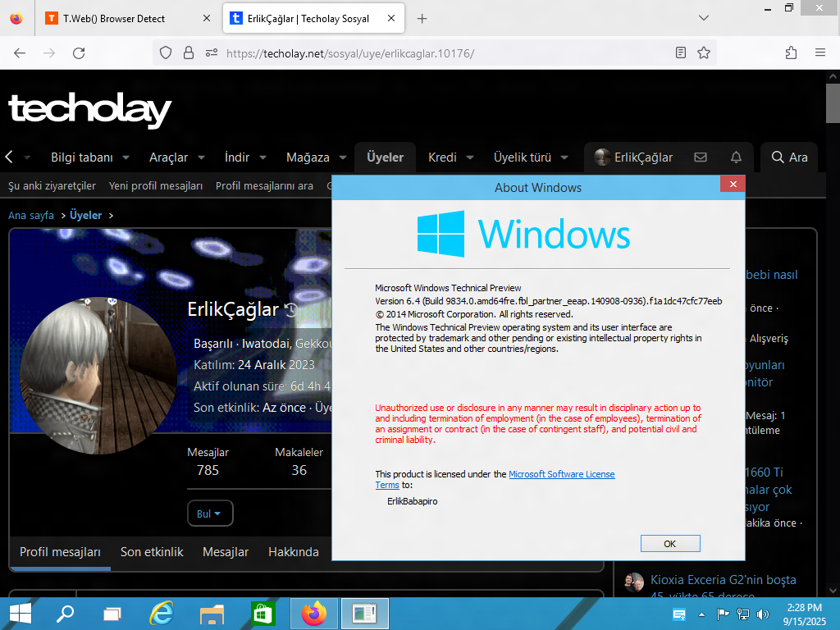Select the Mesajlar profile tab
This screenshot has width=840, height=630.
tap(226, 552)
